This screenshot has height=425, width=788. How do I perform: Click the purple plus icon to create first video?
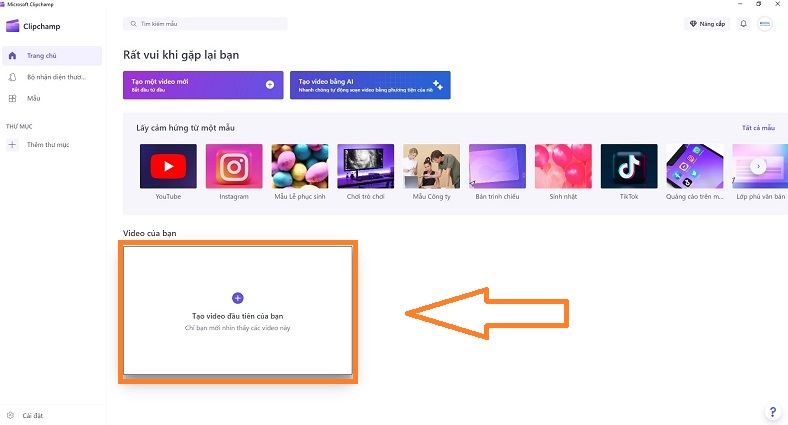(x=237, y=298)
